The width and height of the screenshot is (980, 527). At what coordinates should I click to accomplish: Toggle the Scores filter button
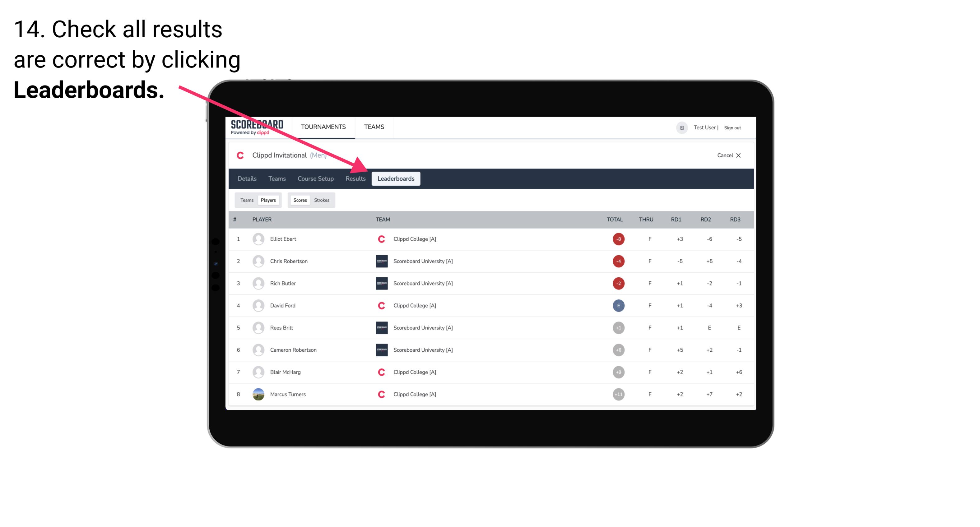(300, 200)
